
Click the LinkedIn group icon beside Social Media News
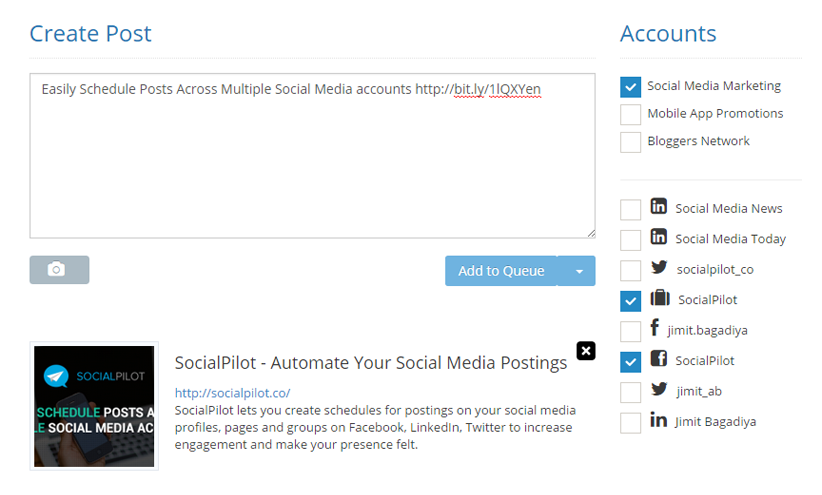658,206
